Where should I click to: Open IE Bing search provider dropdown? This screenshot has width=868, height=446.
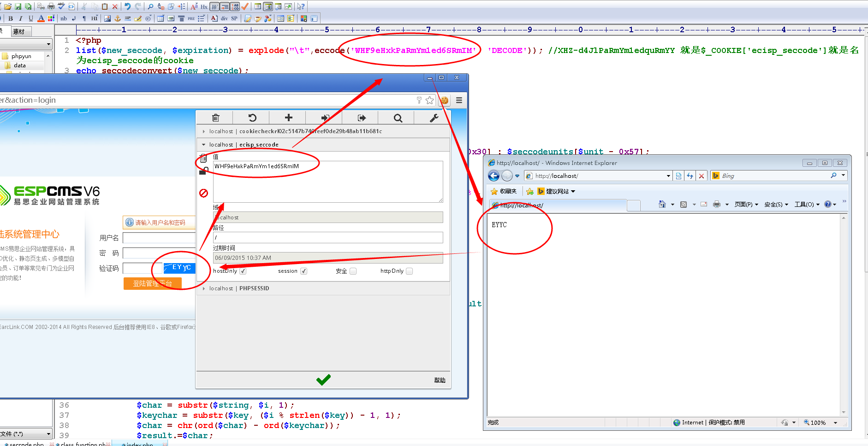843,176
